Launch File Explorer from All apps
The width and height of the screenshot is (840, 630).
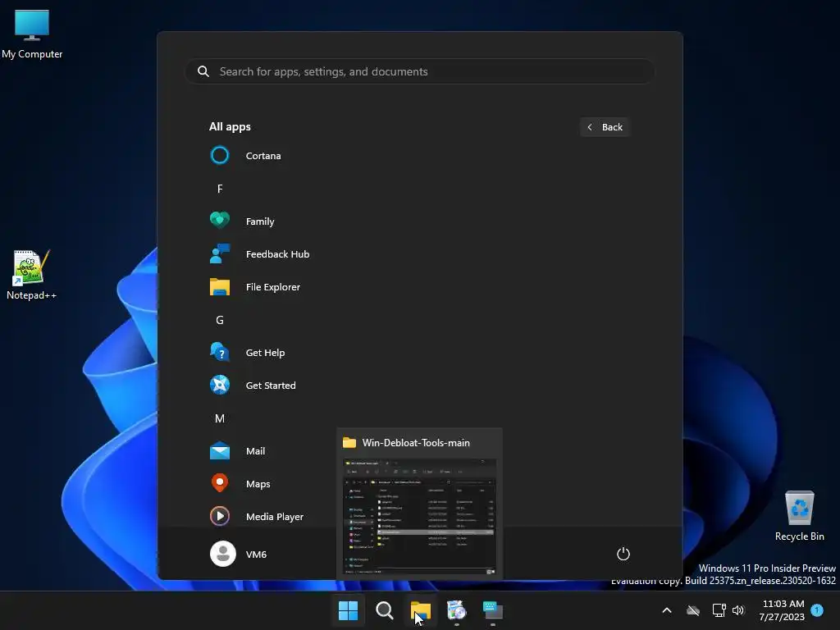[x=255, y=286]
